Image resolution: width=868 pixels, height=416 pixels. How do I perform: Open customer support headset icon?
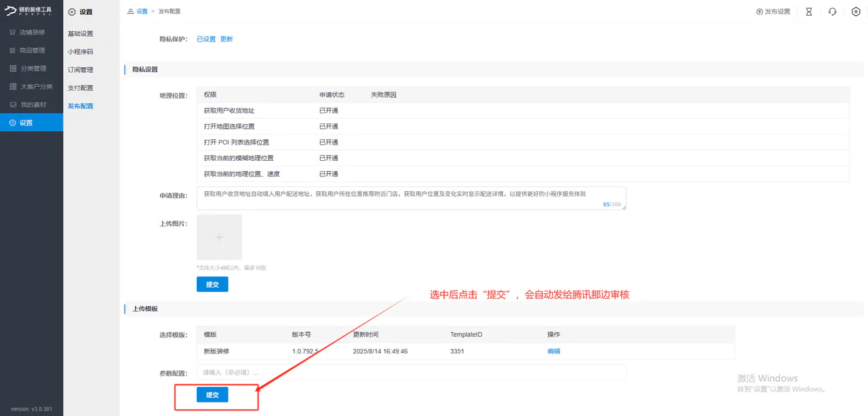point(832,12)
